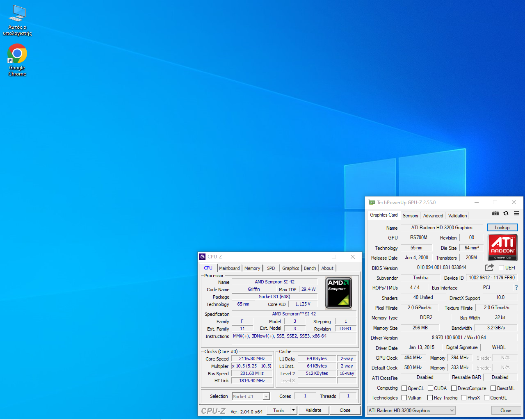
Task: Toggle the CUDA checkbox
Action: coord(430,388)
